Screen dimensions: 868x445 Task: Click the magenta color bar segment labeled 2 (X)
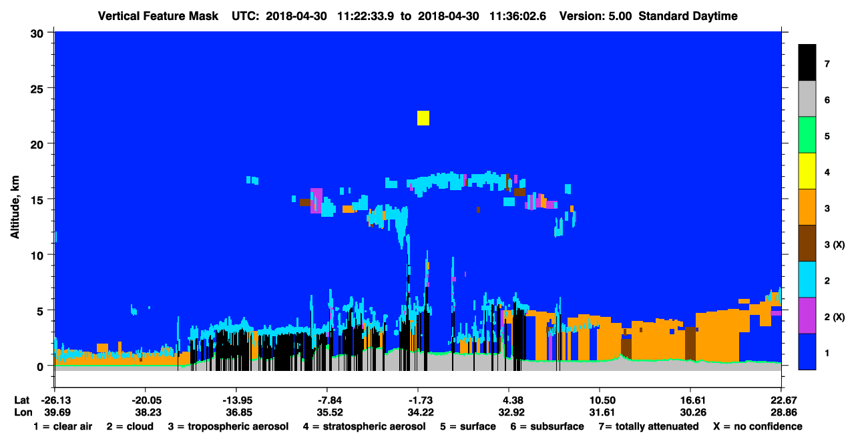[807, 315]
